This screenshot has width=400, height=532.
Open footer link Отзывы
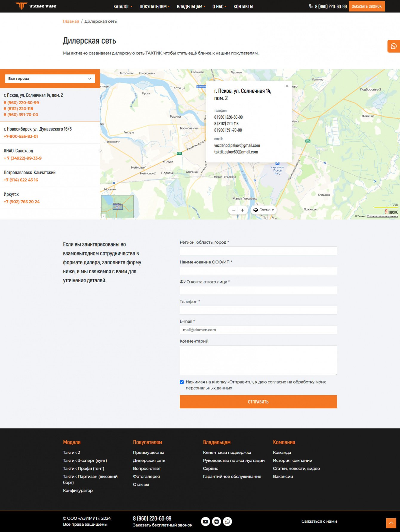[x=141, y=485]
